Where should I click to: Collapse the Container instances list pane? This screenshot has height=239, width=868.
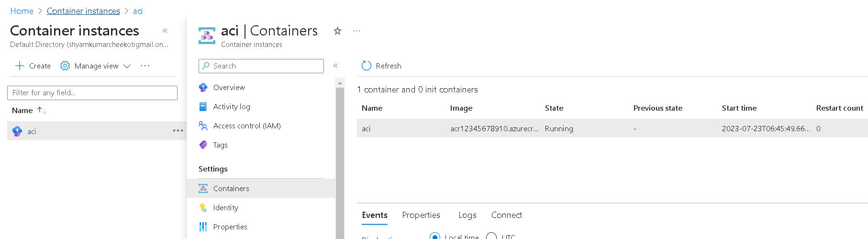(165, 31)
